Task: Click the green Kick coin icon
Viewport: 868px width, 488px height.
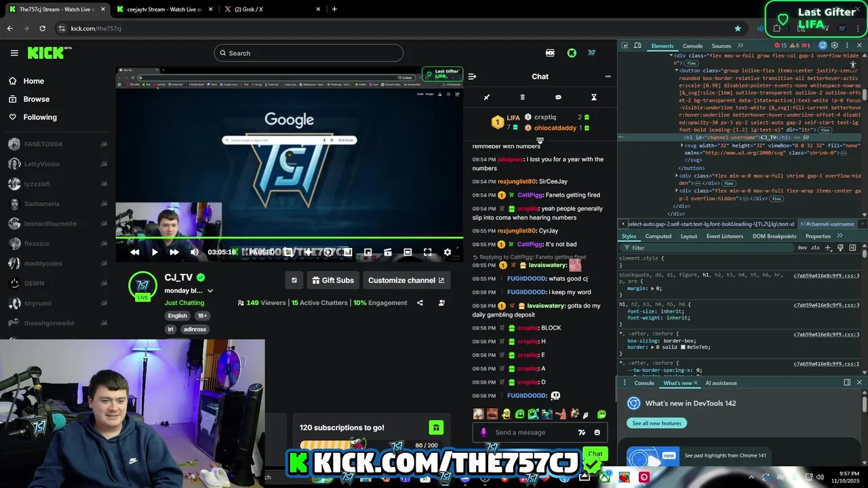Action: (x=572, y=53)
